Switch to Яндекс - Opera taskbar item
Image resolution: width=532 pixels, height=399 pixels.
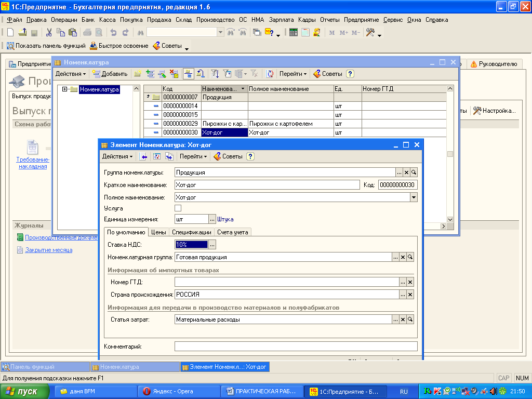[x=178, y=391]
